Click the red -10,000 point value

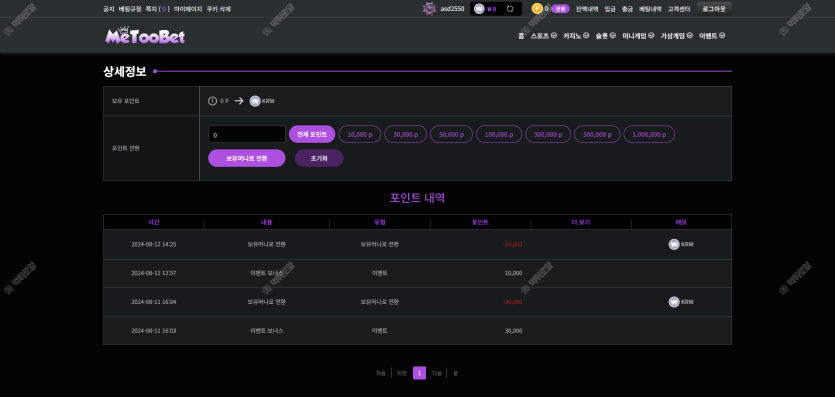(512, 244)
